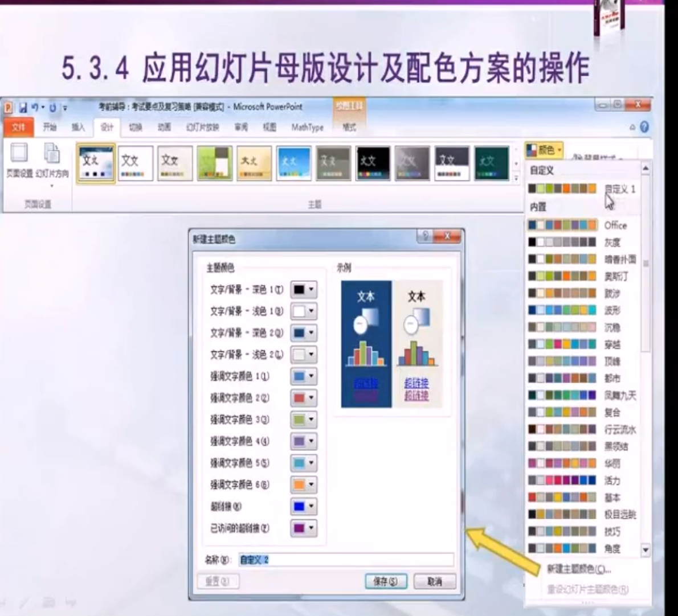Collapse the ribbon with the small caret icon
Image resolution: width=678 pixels, height=616 pixels.
click(x=632, y=127)
